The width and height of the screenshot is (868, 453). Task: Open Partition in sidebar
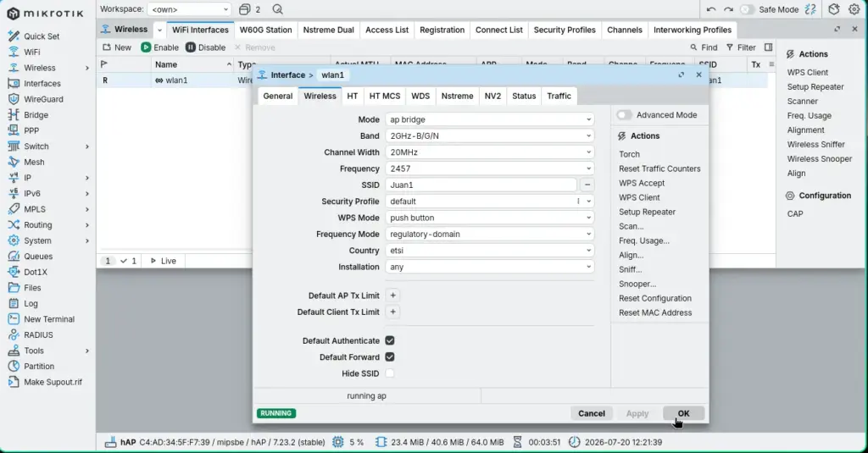click(39, 366)
